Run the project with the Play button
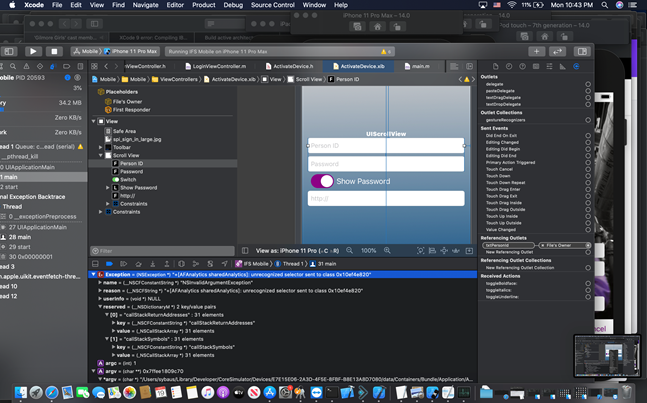The height and width of the screenshot is (403, 647). pyautogui.click(x=33, y=52)
